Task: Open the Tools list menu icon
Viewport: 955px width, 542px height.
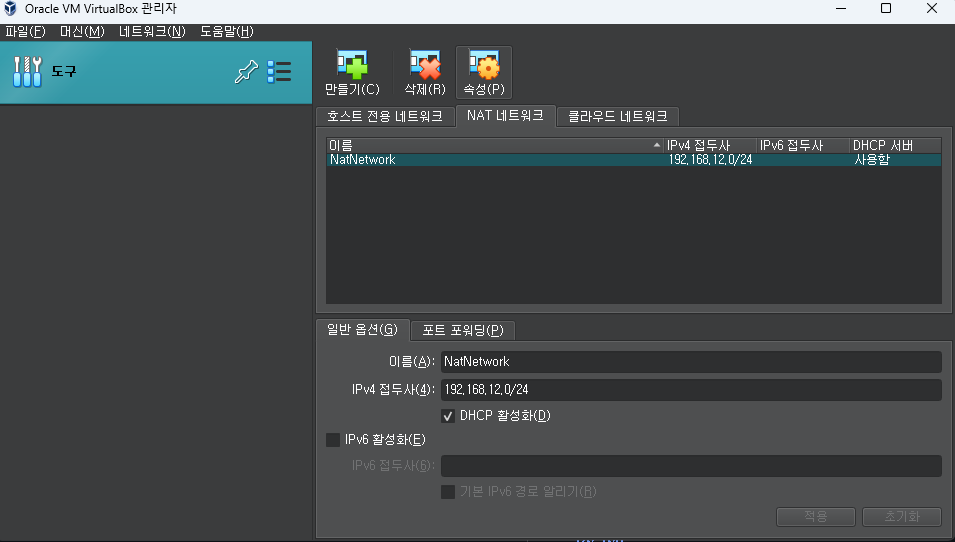Action: point(279,72)
